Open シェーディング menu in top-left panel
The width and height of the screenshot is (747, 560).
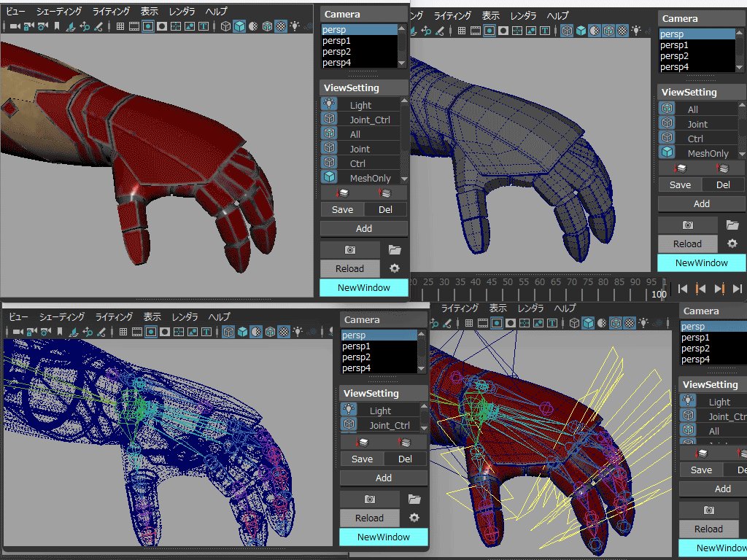pyautogui.click(x=59, y=11)
